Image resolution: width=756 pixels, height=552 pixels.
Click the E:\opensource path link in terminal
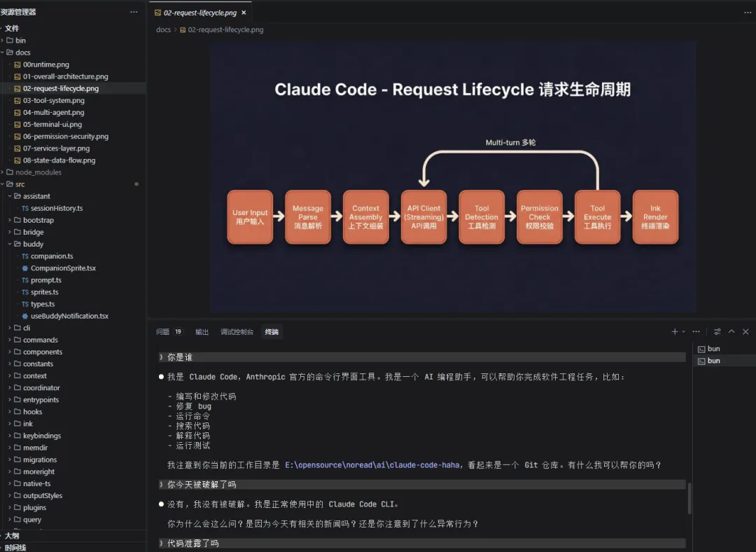(x=372, y=465)
